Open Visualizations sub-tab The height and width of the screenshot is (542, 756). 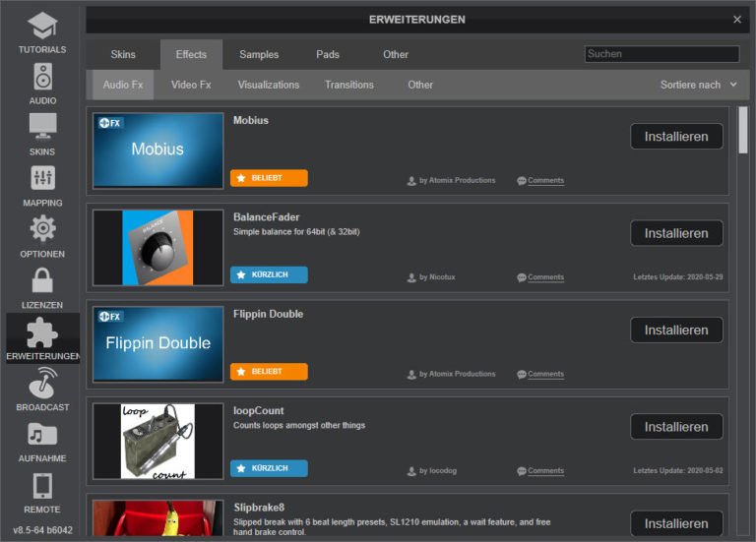269,85
